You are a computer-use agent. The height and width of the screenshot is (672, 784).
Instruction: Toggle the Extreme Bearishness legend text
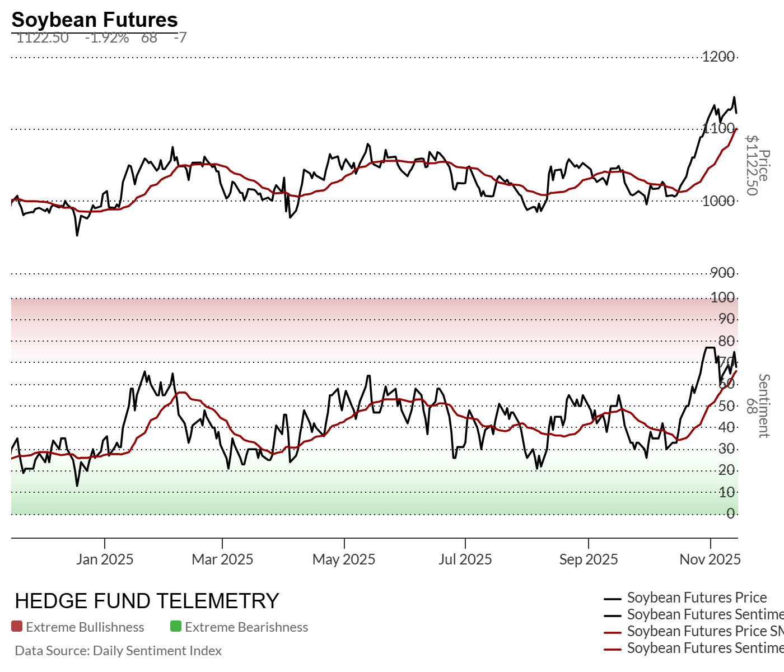(x=246, y=627)
